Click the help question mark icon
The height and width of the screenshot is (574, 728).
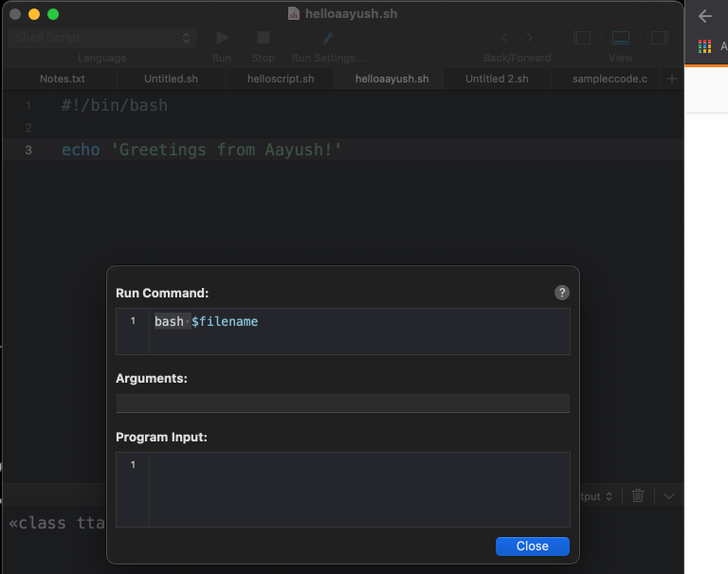(x=561, y=293)
